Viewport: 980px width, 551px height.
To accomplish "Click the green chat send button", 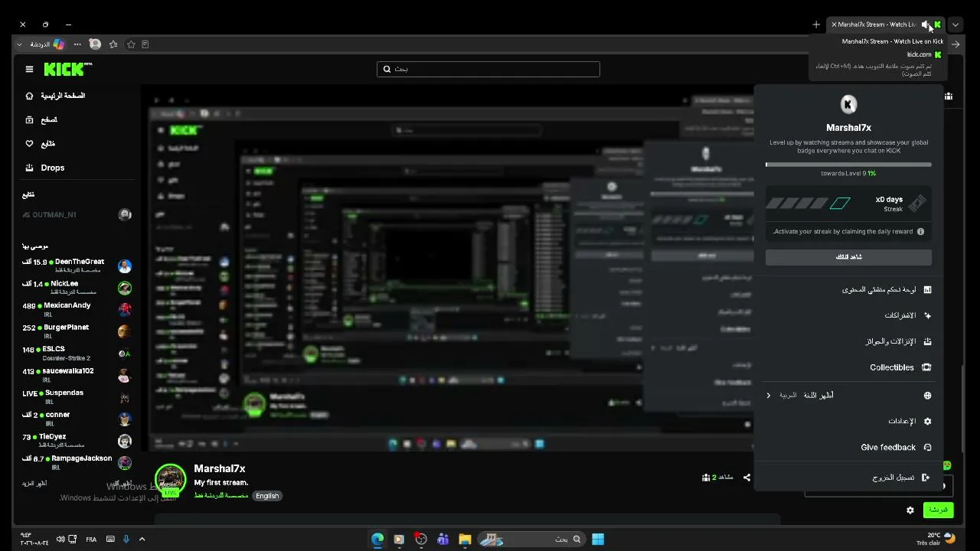I will tap(938, 510).
